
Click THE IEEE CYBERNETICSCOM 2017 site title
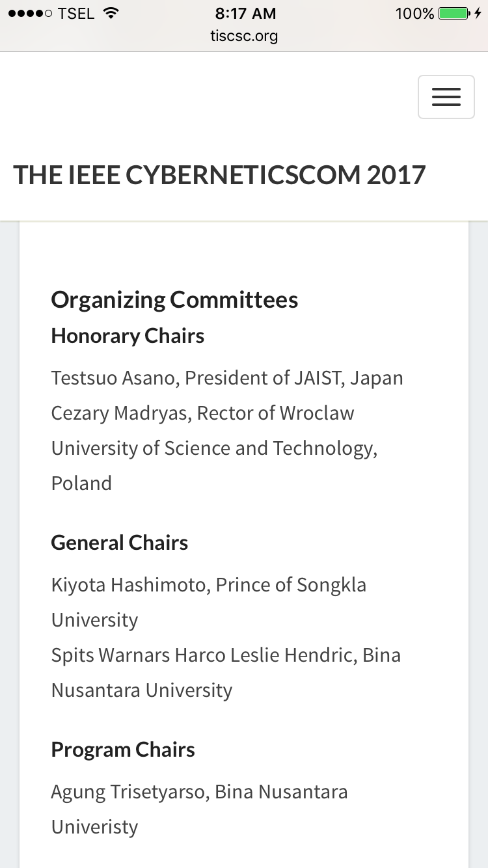point(219,175)
